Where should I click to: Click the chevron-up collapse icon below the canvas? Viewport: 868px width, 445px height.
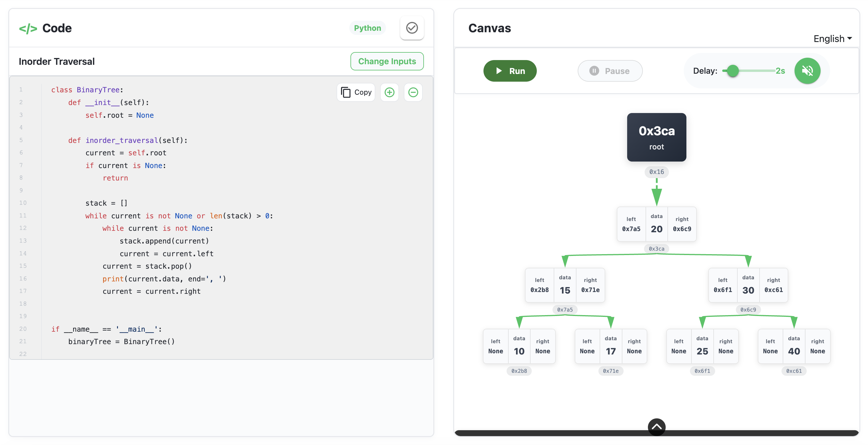point(656,426)
